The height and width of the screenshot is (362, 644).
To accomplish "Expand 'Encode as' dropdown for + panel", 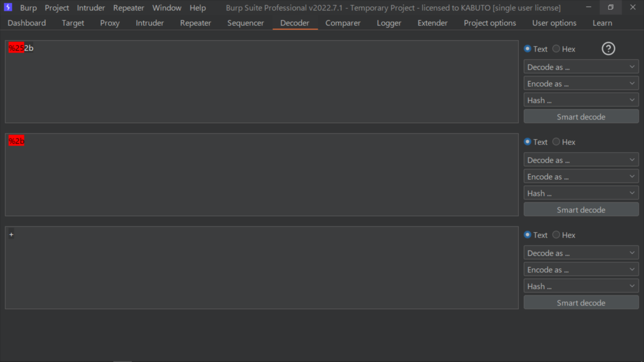I will pyautogui.click(x=581, y=270).
